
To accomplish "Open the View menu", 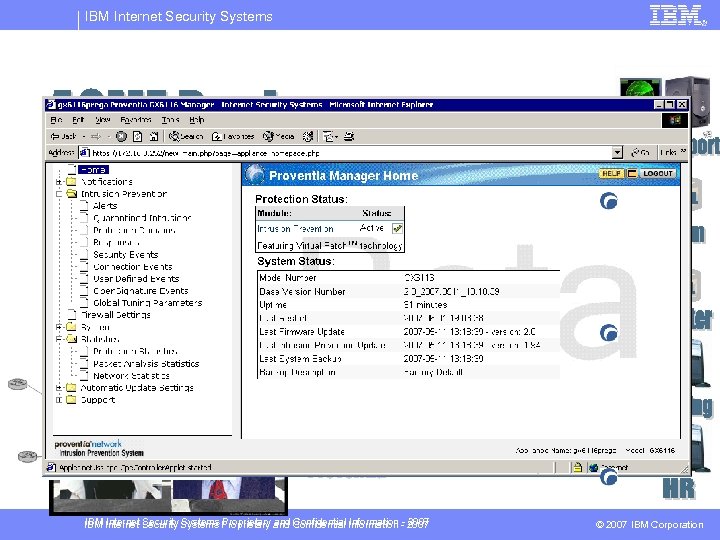I will [x=102, y=120].
